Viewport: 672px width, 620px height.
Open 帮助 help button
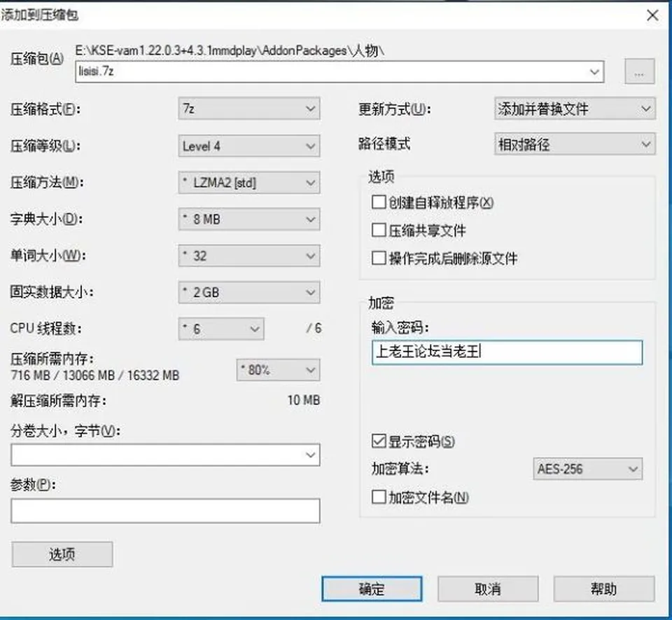(x=604, y=588)
